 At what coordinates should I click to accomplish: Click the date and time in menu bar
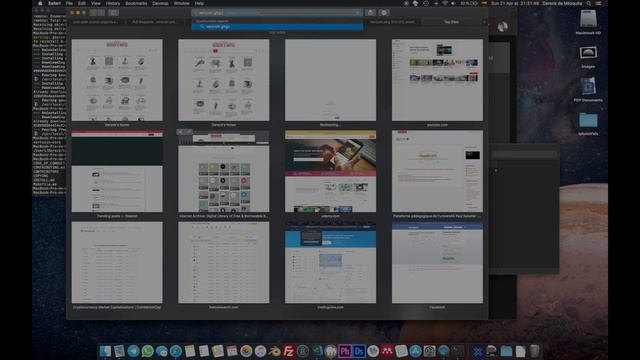(514, 3)
